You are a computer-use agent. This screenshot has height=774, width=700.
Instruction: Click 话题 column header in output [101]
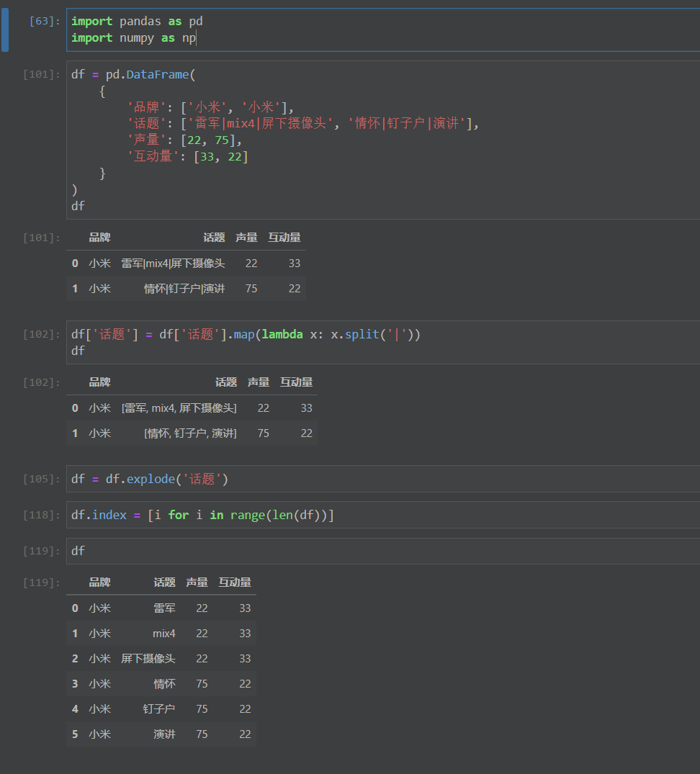(214, 238)
